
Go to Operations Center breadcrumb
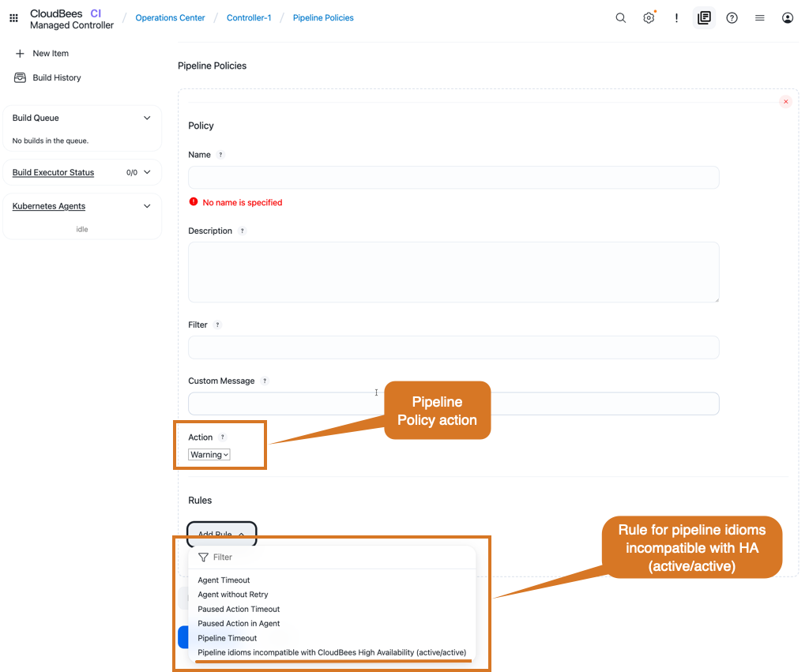[x=171, y=18]
